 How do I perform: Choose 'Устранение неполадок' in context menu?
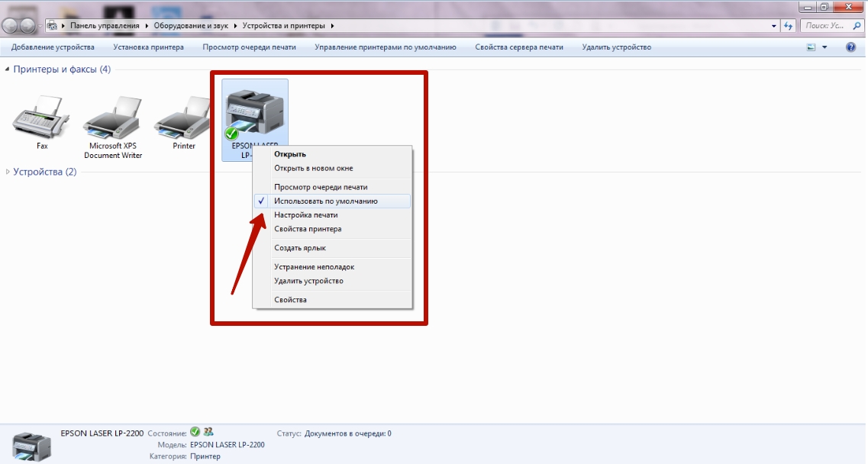[314, 267]
